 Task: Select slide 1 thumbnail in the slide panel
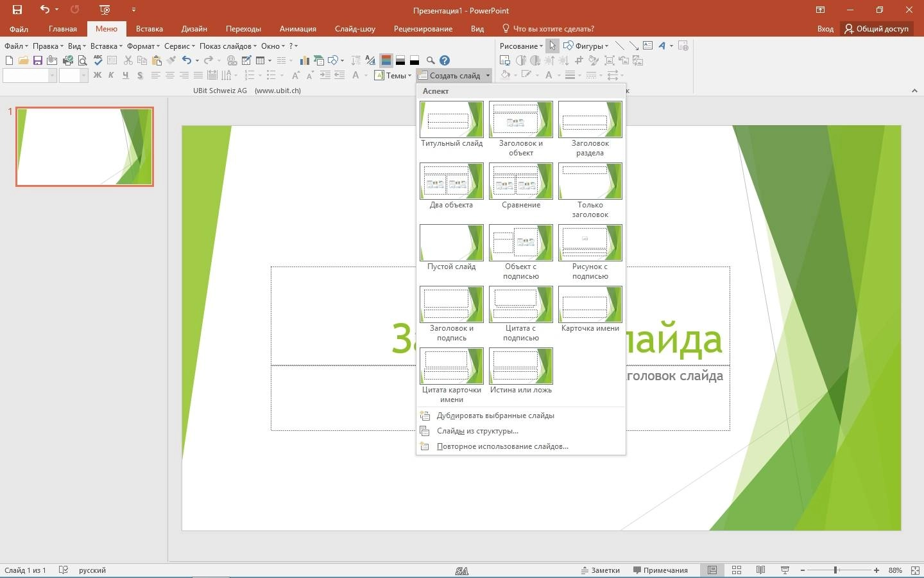(85, 146)
